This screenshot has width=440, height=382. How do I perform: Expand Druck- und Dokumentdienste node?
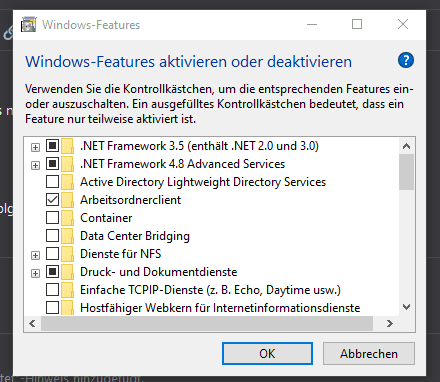tap(35, 273)
